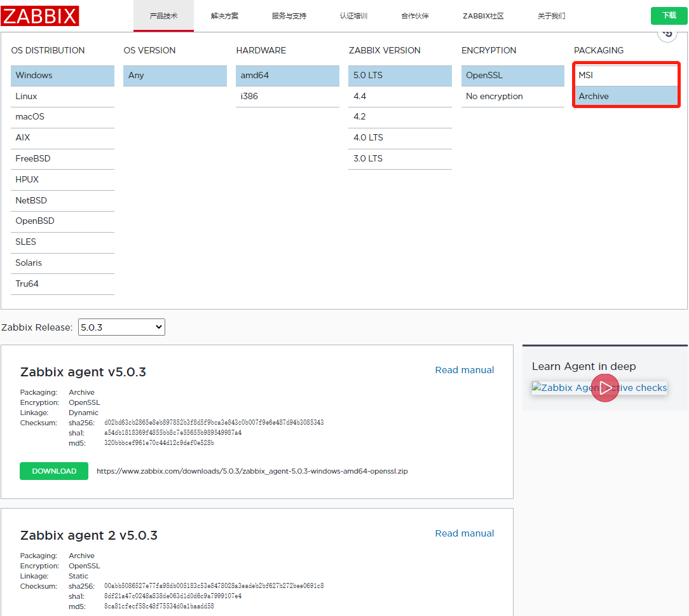This screenshot has height=616, width=689.
Task: Select Zabbix version 4.0 LTS
Action: point(400,137)
